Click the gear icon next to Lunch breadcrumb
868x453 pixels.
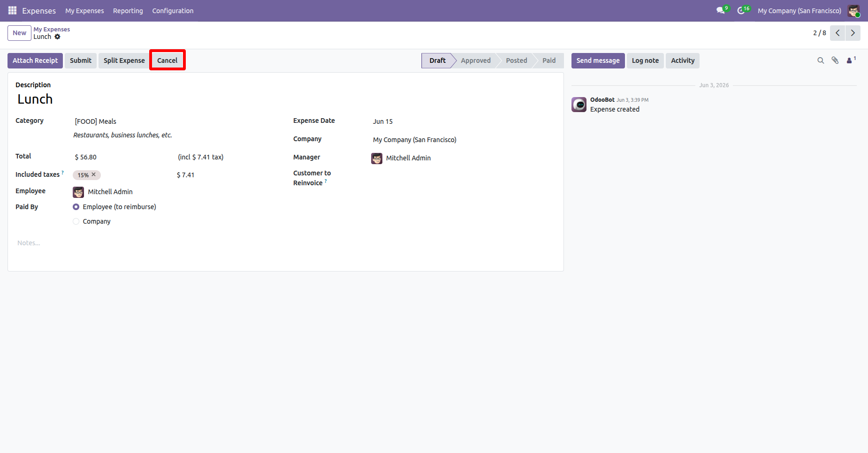pos(57,37)
